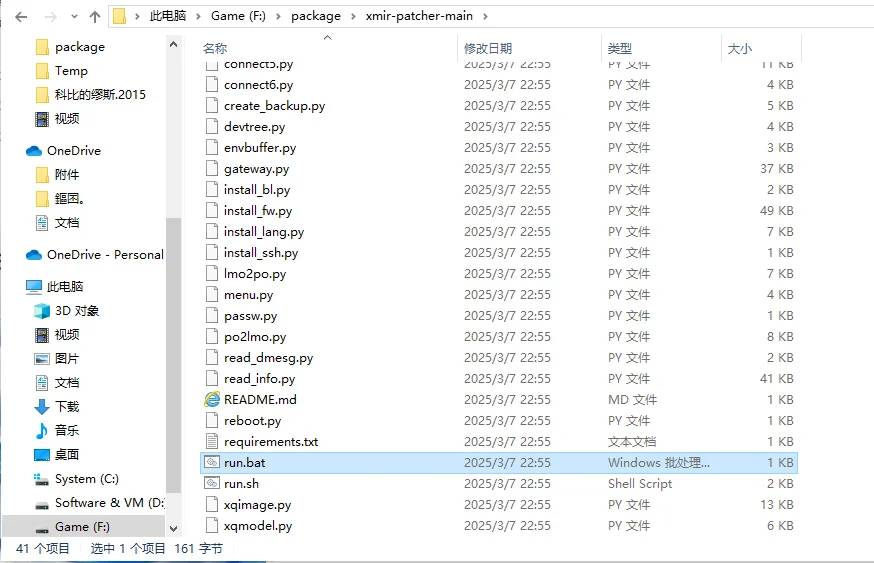Click the requirements.txt text file icon

[x=211, y=441]
